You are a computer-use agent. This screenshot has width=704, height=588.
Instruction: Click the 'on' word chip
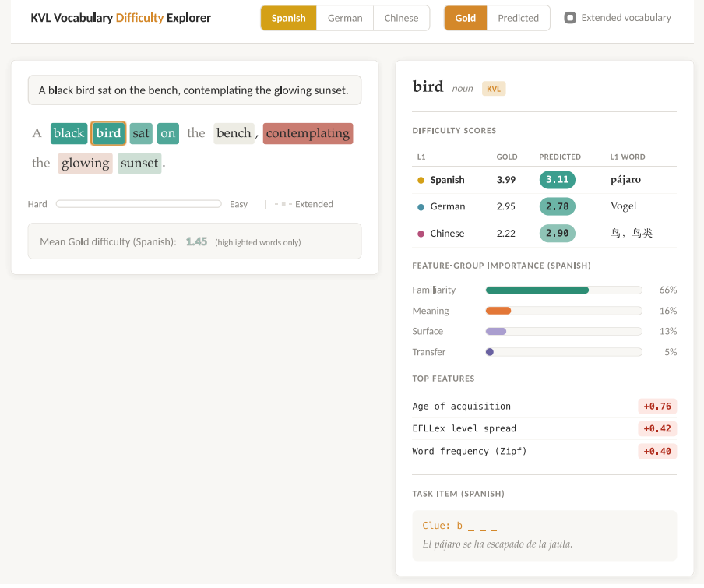point(168,133)
